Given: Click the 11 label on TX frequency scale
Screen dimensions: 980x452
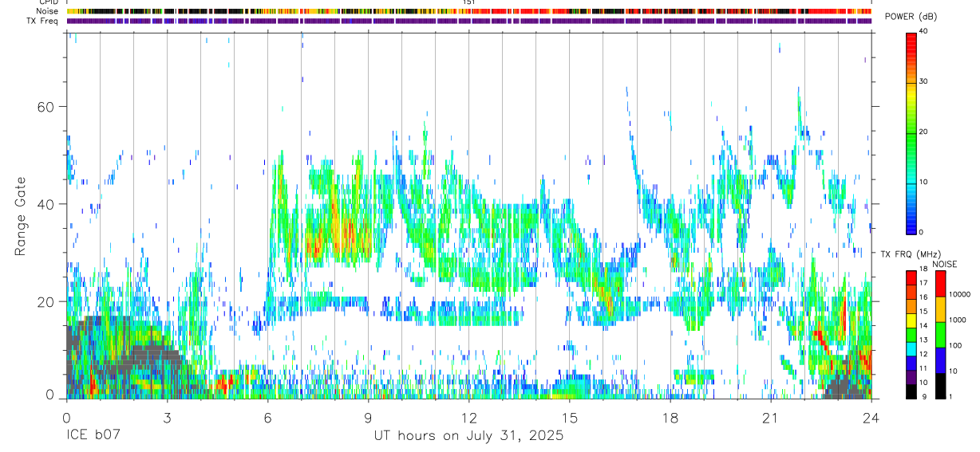Looking at the screenshot, I should tap(923, 369).
